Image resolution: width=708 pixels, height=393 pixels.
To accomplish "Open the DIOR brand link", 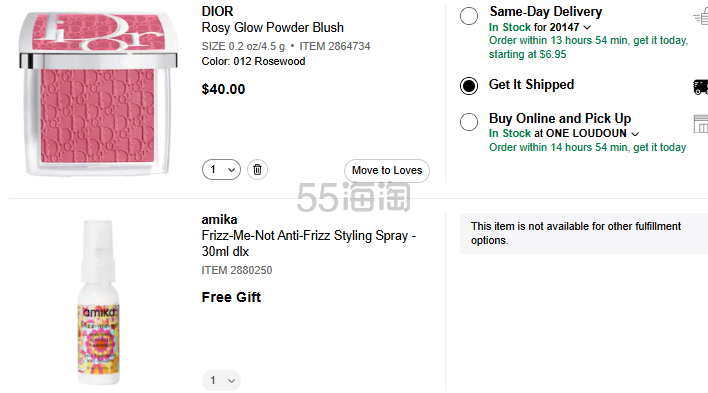I will [x=217, y=11].
